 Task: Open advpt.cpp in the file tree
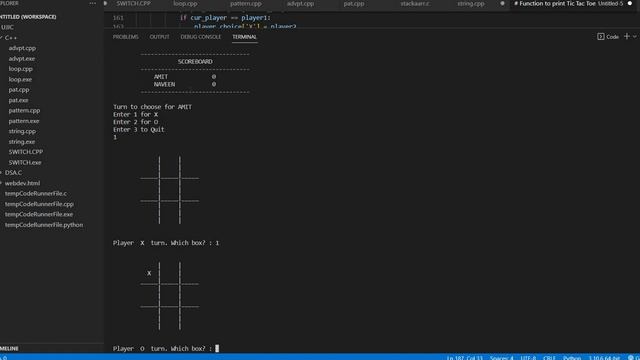pyautogui.click(x=22, y=48)
